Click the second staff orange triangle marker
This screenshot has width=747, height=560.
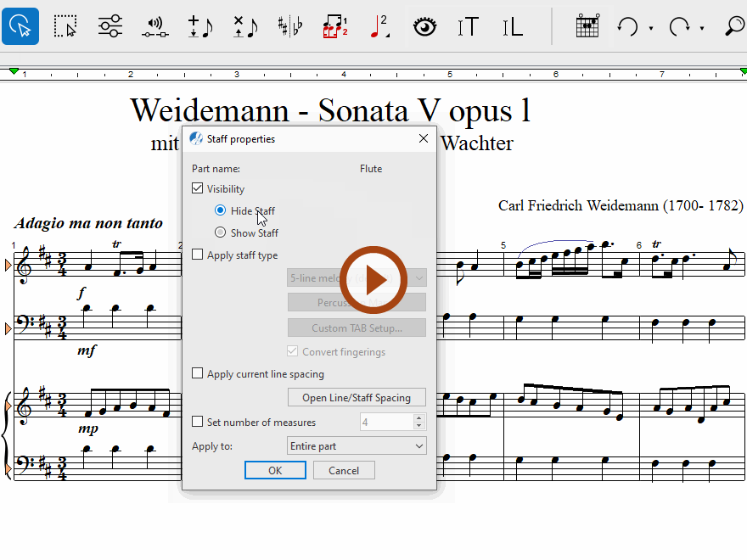8,328
